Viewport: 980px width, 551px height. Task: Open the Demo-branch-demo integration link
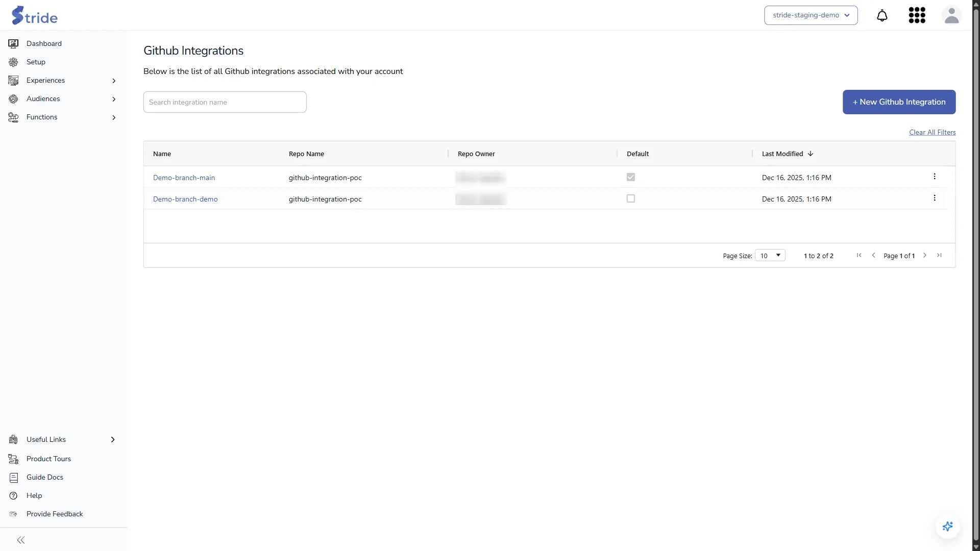pos(185,199)
